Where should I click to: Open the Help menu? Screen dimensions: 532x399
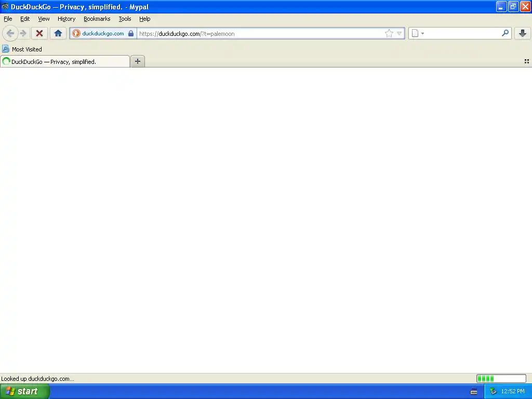click(x=145, y=19)
